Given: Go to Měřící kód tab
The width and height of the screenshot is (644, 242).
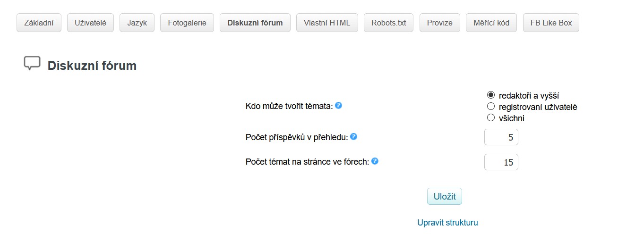Looking at the screenshot, I should 491,23.
